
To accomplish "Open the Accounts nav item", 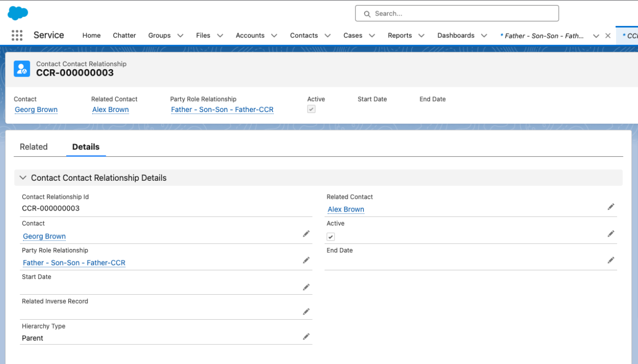I will click(250, 35).
